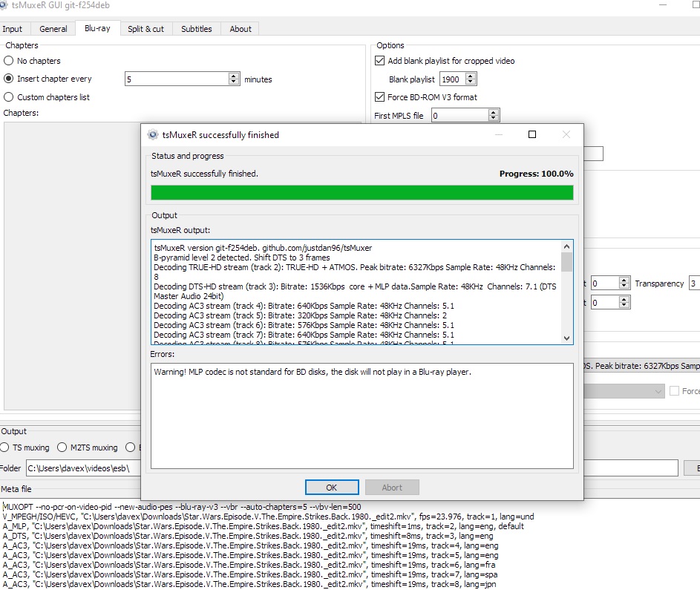Click the 'B-pyramid level 2 detected' output line
This screenshot has height=590, width=700.
click(x=241, y=258)
